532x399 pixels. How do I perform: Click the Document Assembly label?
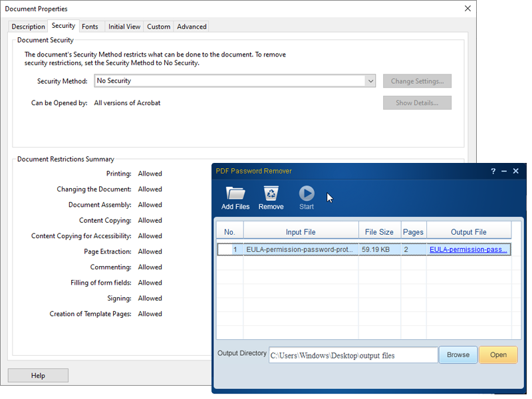(x=100, y=205)
